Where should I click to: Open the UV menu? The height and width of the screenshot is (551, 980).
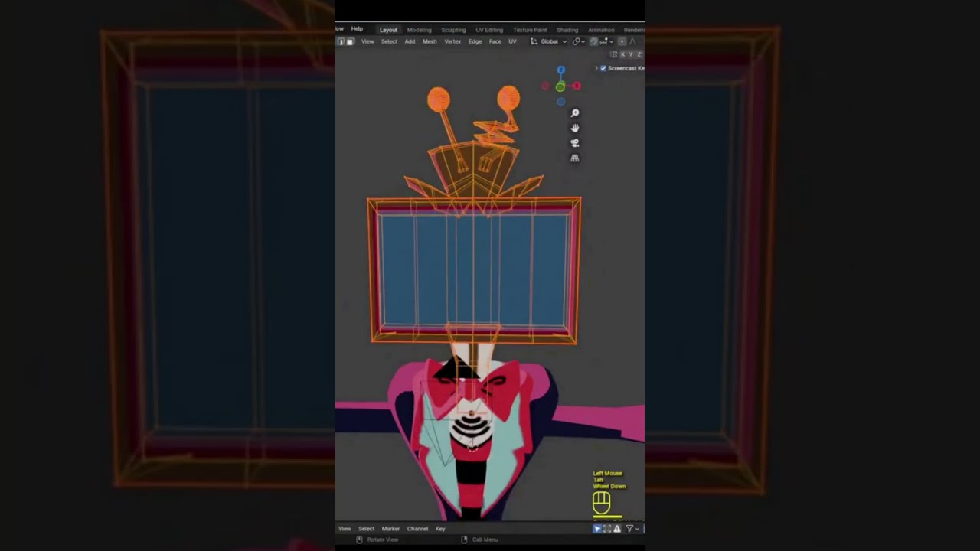tap(512, 41)
